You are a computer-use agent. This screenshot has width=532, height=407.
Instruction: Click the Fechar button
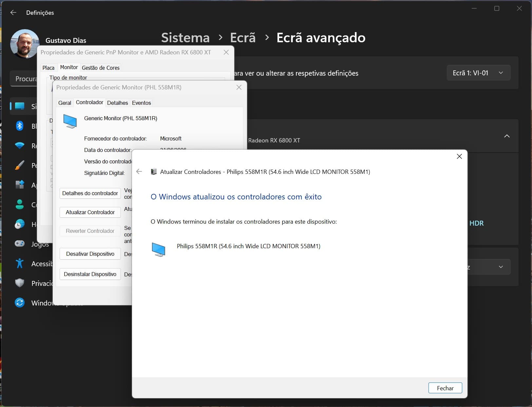point(445,388)
